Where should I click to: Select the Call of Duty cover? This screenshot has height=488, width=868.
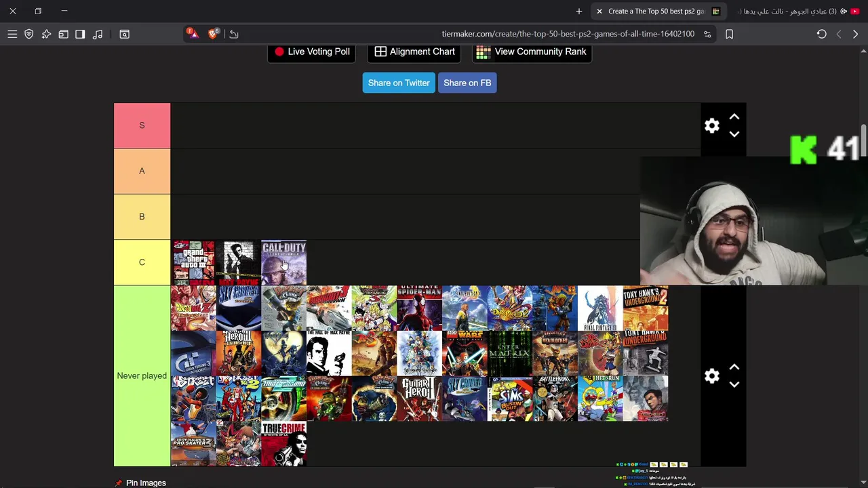[283, 263]
